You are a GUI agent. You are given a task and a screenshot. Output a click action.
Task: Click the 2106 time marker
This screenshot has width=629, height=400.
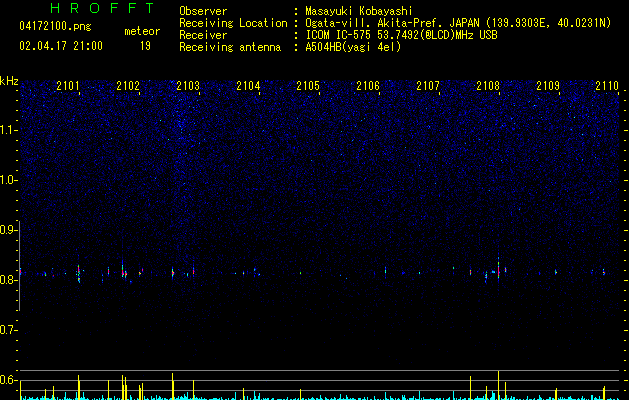[x=368, y=85]
